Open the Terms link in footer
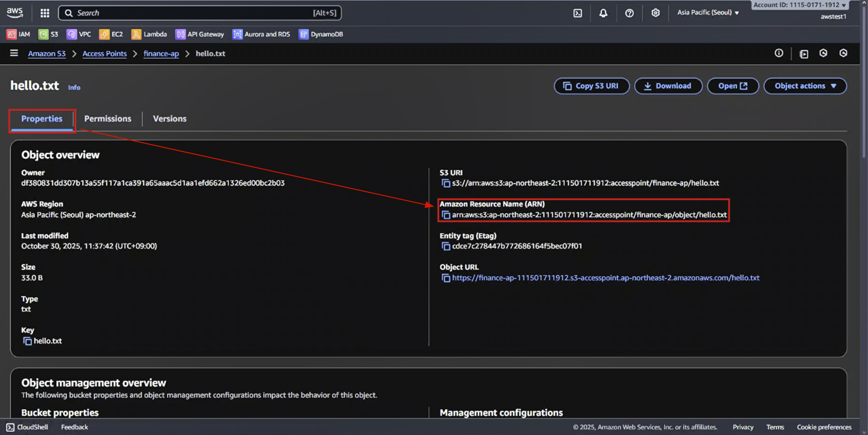The height and width of the screenshot is (435, 868). click(x=775, y=427)
